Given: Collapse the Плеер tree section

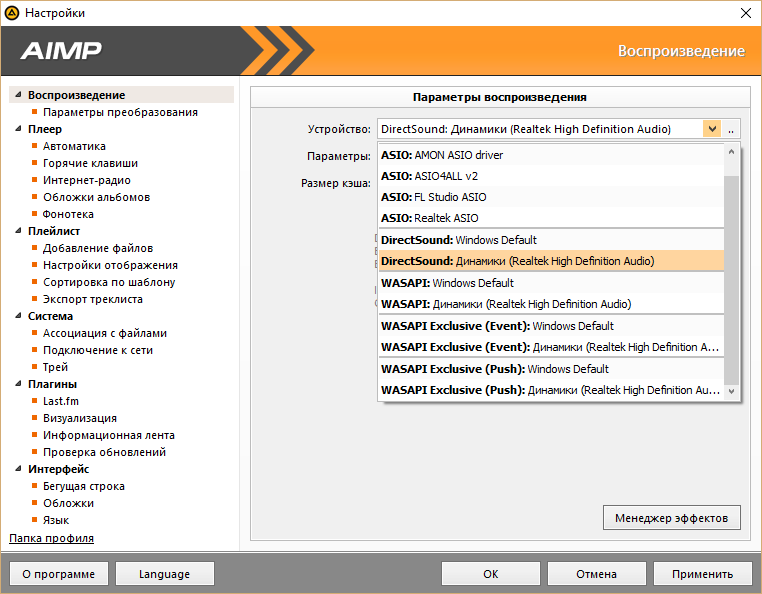Looking at the screenshot, I should (18, 128).
